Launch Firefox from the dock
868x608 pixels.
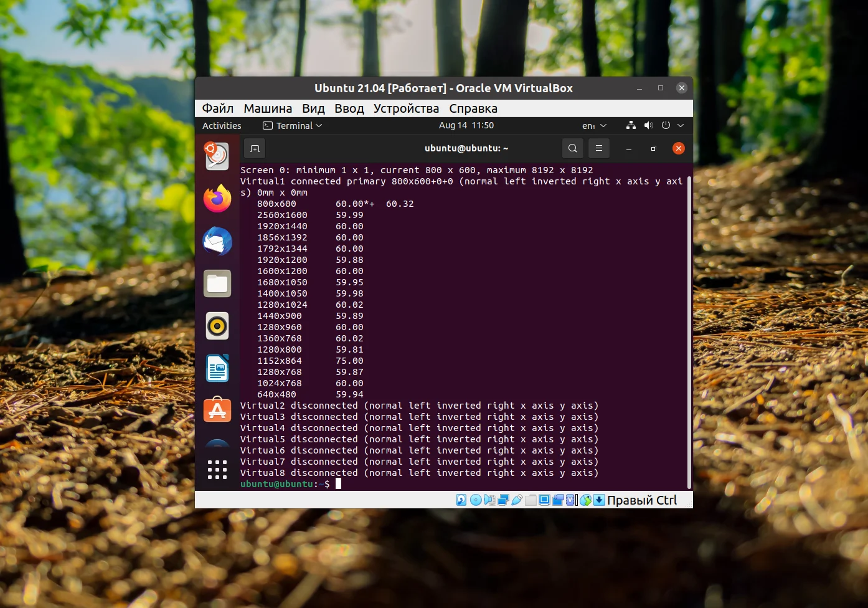click(x=217, y=199)
